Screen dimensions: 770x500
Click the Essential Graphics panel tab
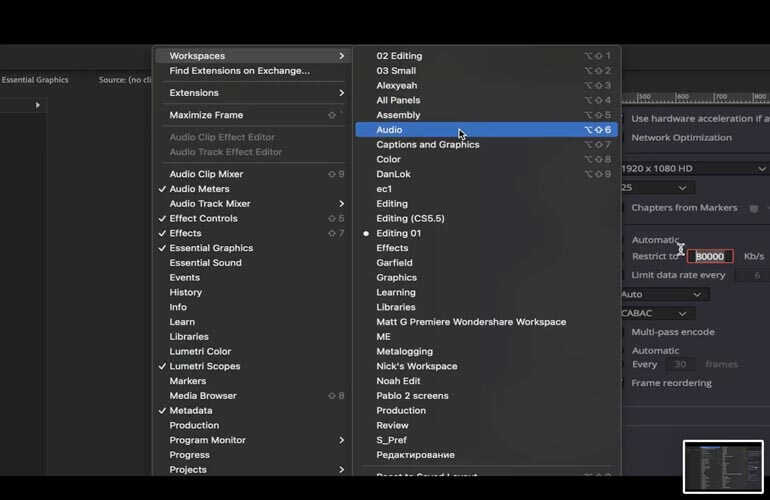(35, 80)
